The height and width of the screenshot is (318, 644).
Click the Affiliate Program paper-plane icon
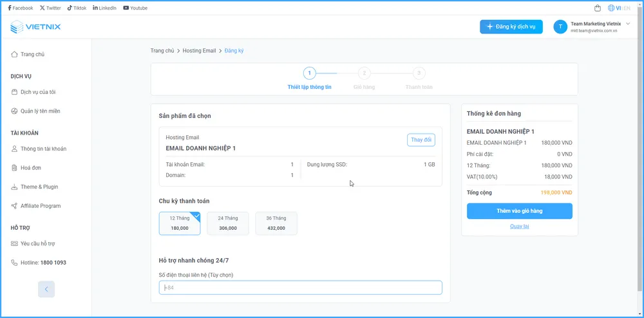click(14, 206)
